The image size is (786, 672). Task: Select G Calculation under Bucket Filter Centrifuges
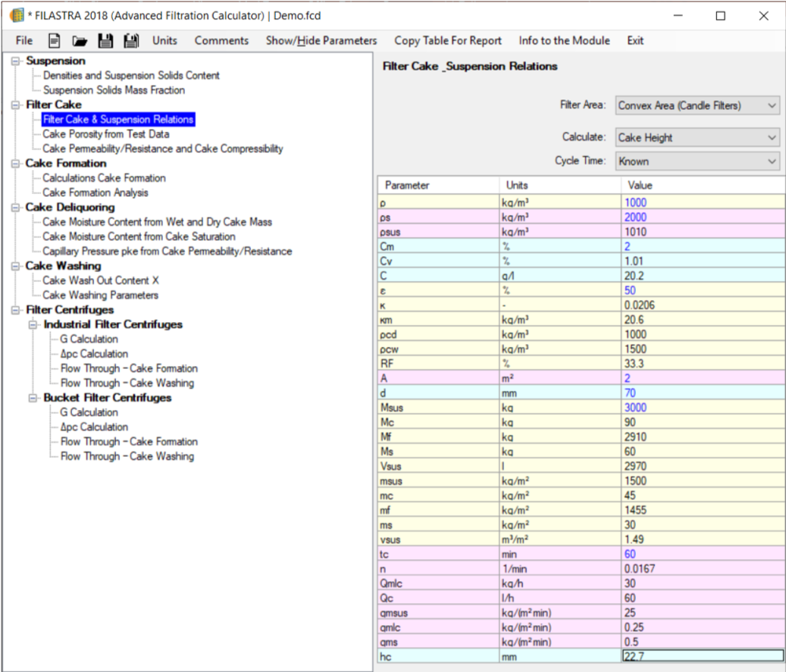89,412
